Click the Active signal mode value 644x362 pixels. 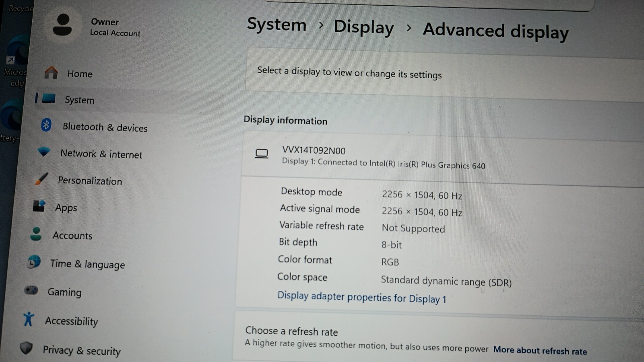click(422, 212)
